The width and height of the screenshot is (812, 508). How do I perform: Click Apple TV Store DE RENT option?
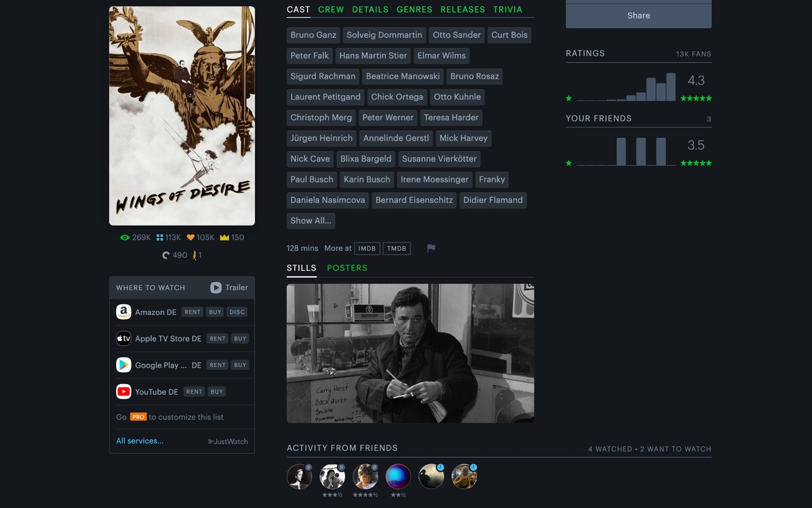[x=218, y=338]
